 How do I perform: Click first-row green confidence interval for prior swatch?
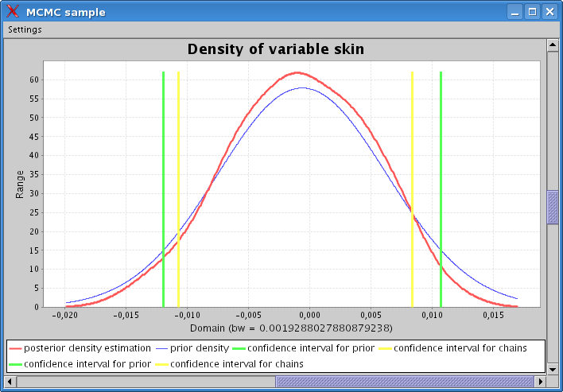point(239,348)
